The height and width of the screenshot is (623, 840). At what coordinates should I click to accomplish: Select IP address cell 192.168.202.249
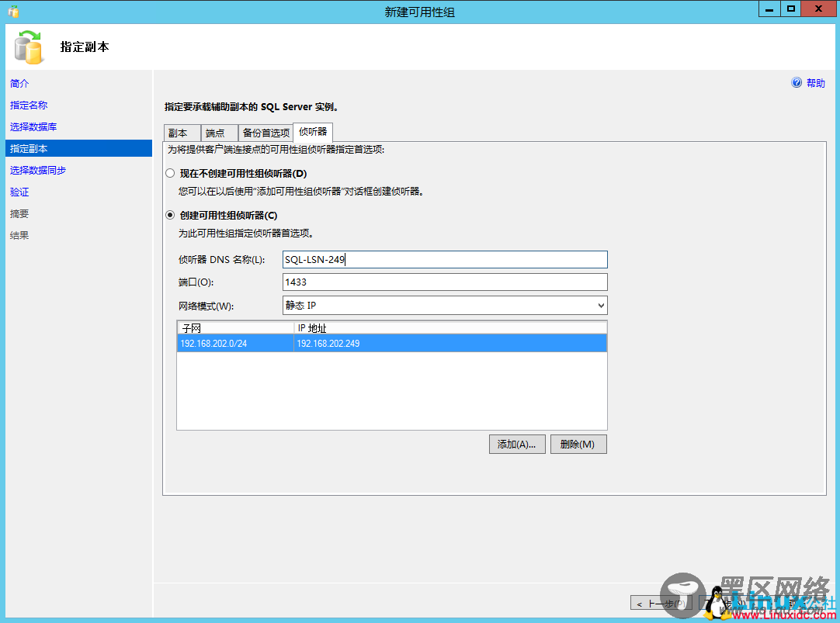(x=450, y=343)
